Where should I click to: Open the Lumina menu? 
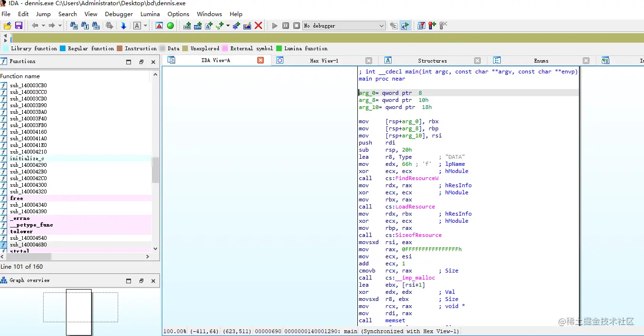click(150, 14)
